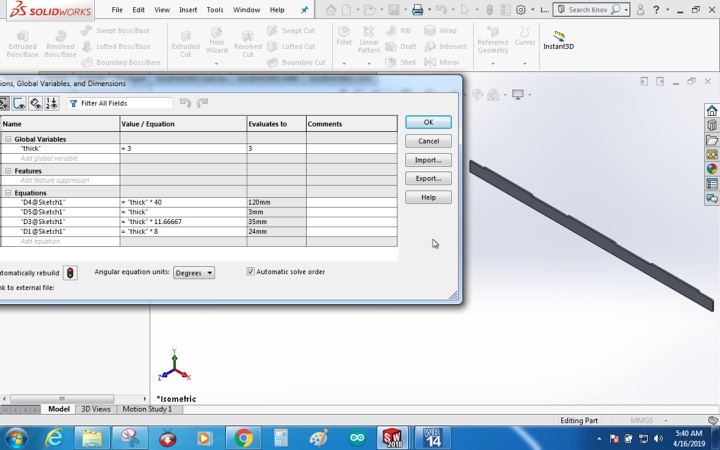The image size is (720, 450).
Task: Click the rebuild traffic-light icon
Action: tap(70, 273)
